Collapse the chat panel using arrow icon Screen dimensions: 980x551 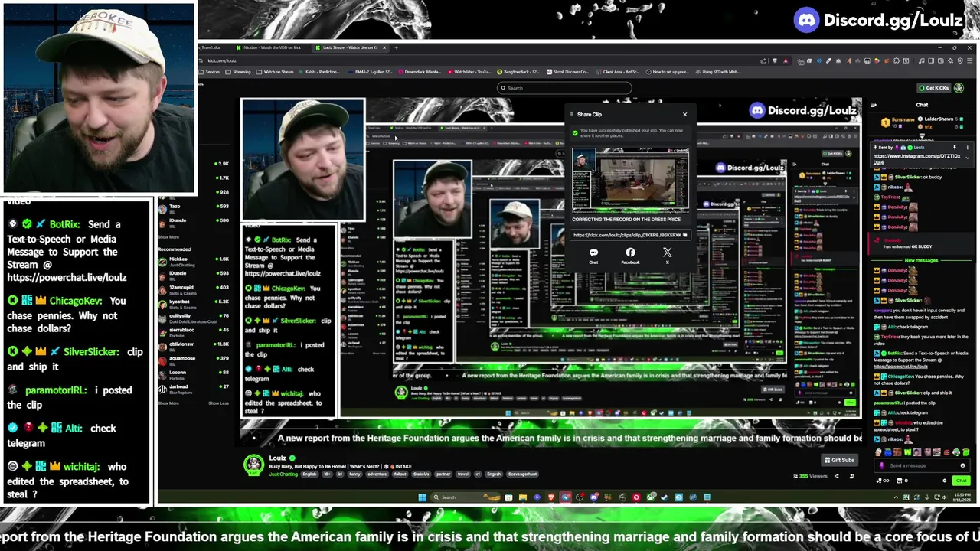874,105
